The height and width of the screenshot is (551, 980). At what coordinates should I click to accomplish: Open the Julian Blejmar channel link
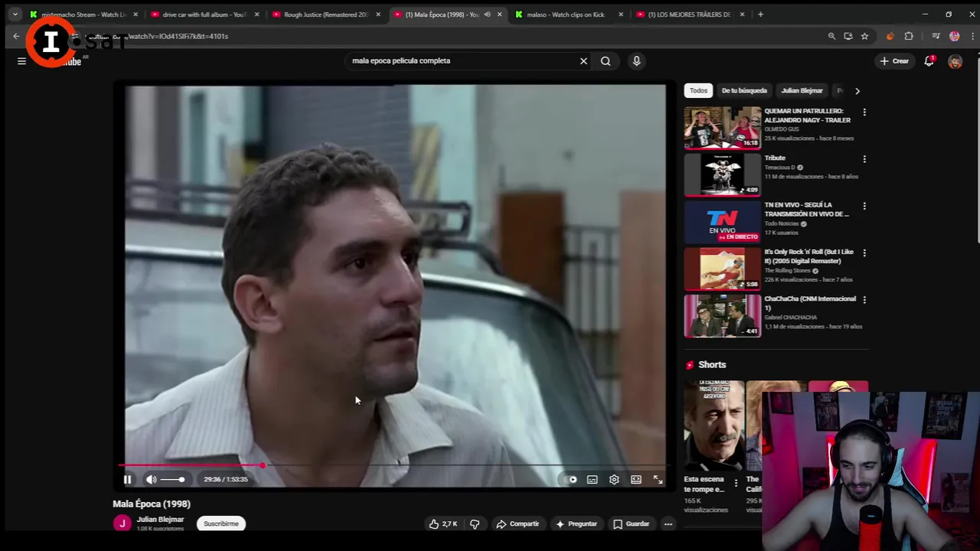click(160, 520)
